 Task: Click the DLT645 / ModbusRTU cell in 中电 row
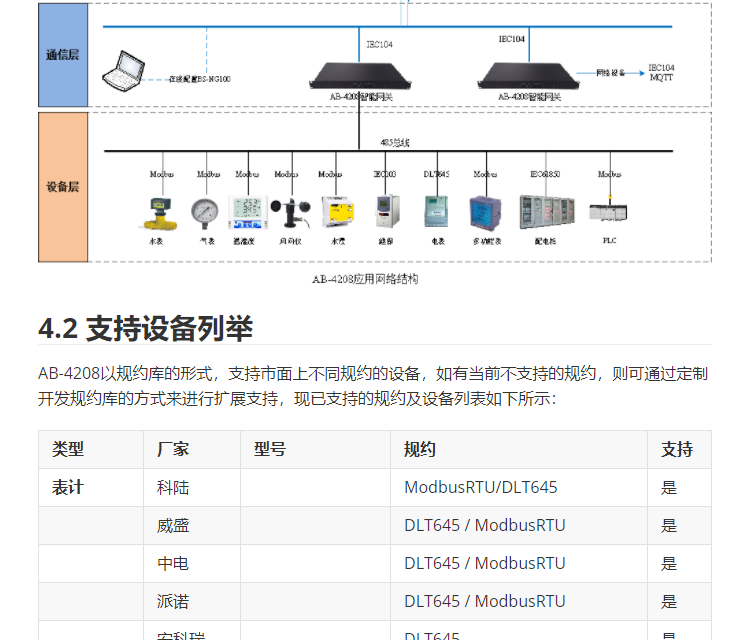coord(519,563)
